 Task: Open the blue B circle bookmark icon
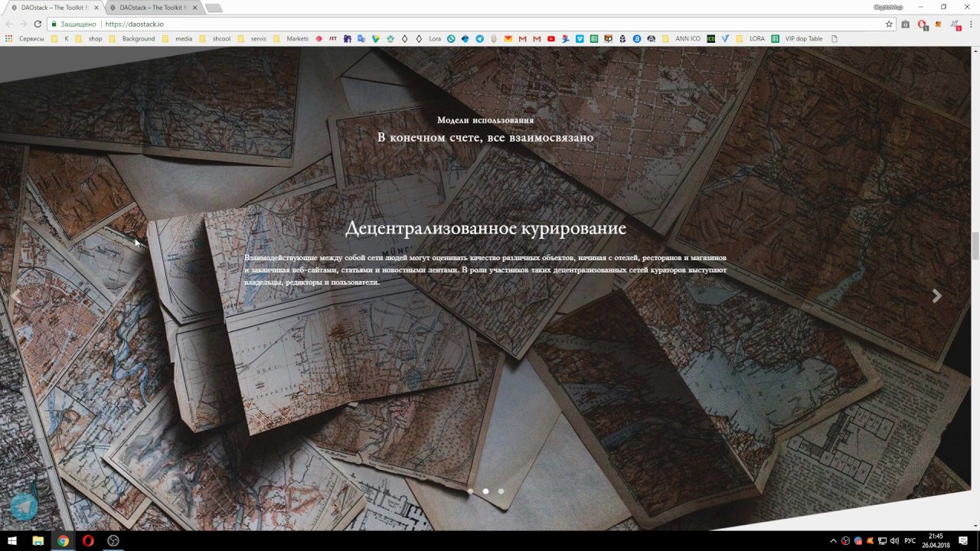[x=637, y=38]
